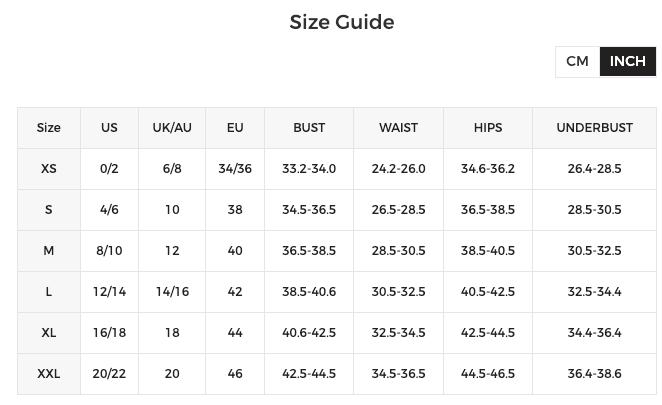Click the Size Guide heading
The width and height of the screenshot is (662, 405).
pos(342,22)
